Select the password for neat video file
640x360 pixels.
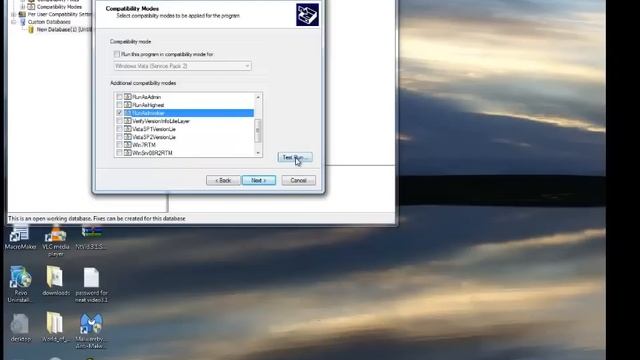coord(91,284)
